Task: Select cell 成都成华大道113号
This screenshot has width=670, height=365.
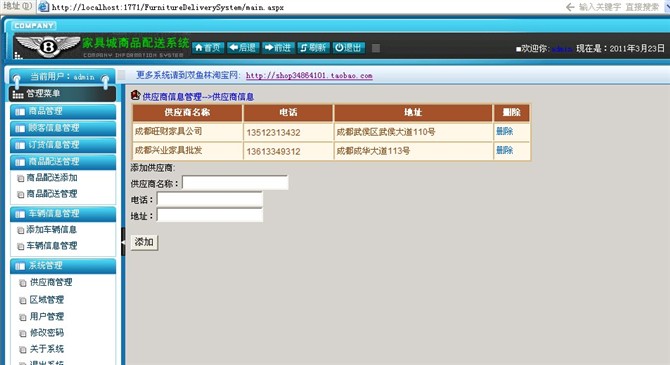Action: 413,150
